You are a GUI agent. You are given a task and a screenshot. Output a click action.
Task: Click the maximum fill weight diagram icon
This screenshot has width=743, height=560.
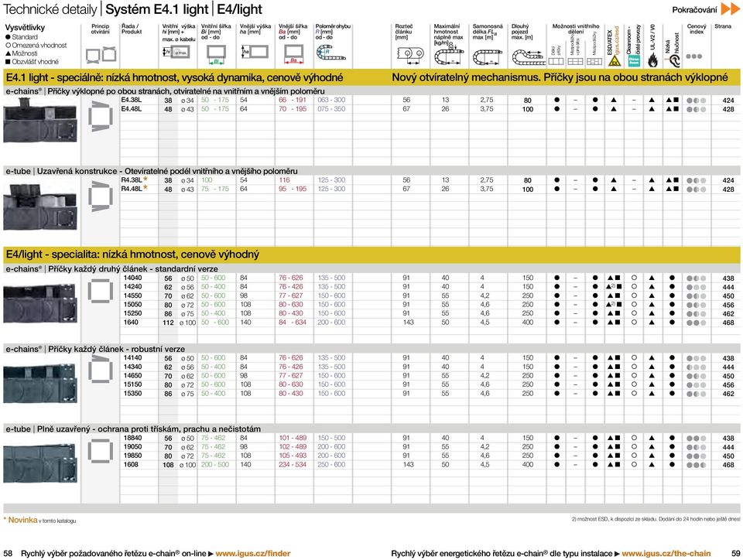click(449, 55)
